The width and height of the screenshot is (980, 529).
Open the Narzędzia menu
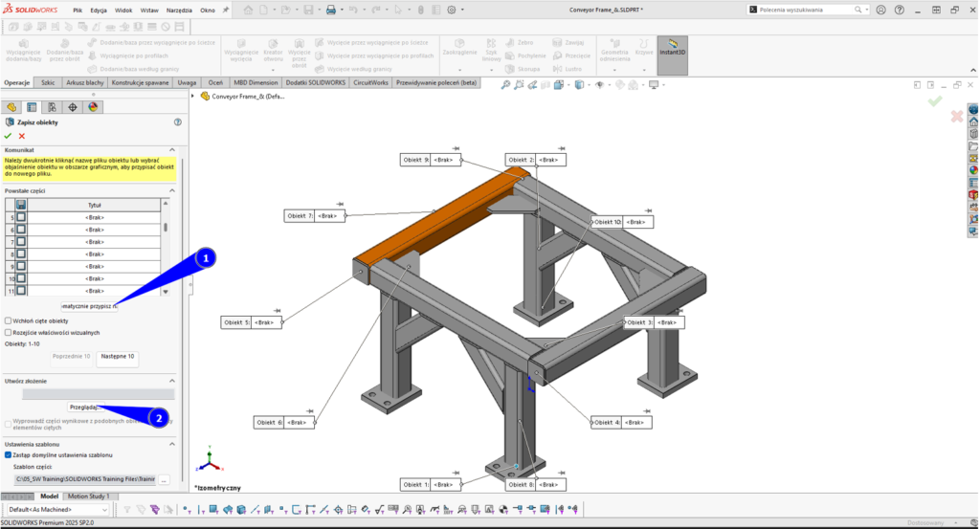pos(178,10)
